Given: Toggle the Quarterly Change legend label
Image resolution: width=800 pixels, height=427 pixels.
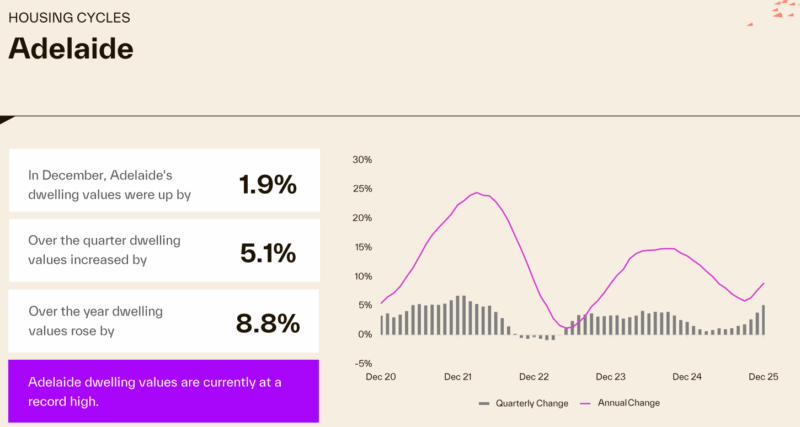Looking at the screenshot, I should 531,403.
